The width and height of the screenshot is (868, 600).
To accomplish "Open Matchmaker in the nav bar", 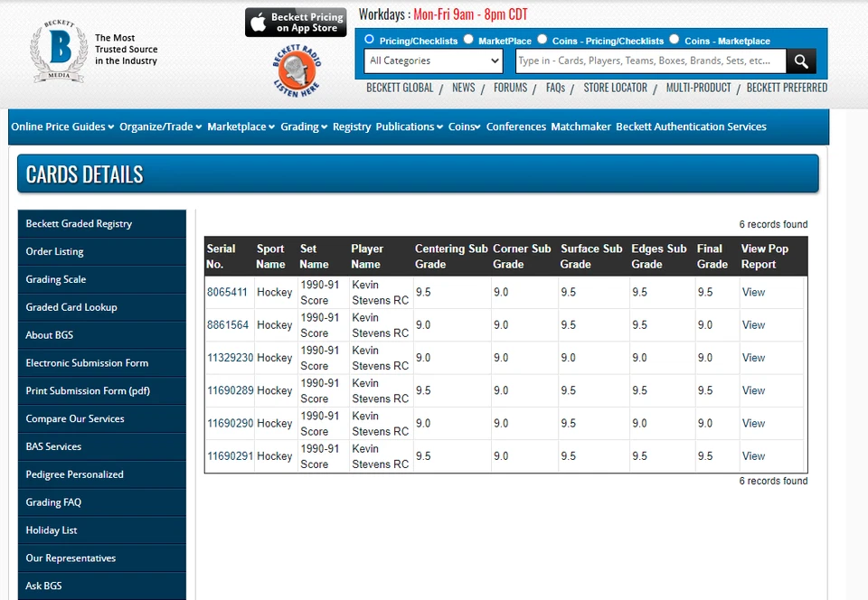I will (x=580, y=127).
